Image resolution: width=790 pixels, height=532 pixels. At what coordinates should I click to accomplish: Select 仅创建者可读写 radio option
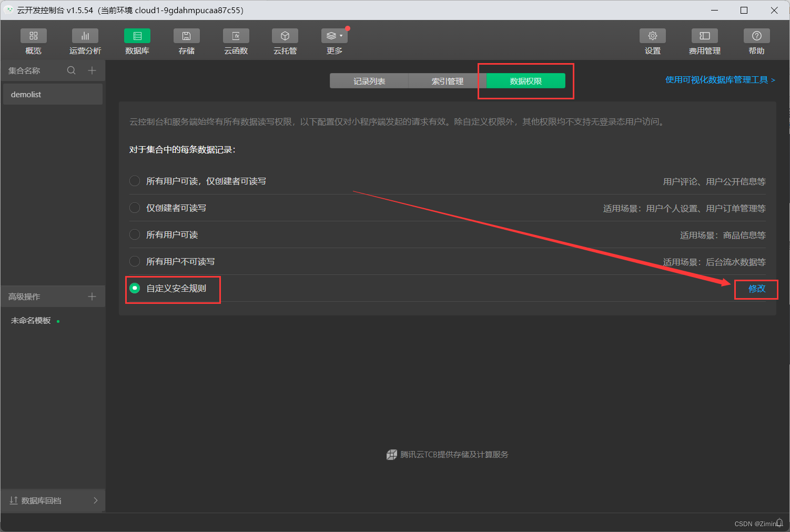(135, 208)
